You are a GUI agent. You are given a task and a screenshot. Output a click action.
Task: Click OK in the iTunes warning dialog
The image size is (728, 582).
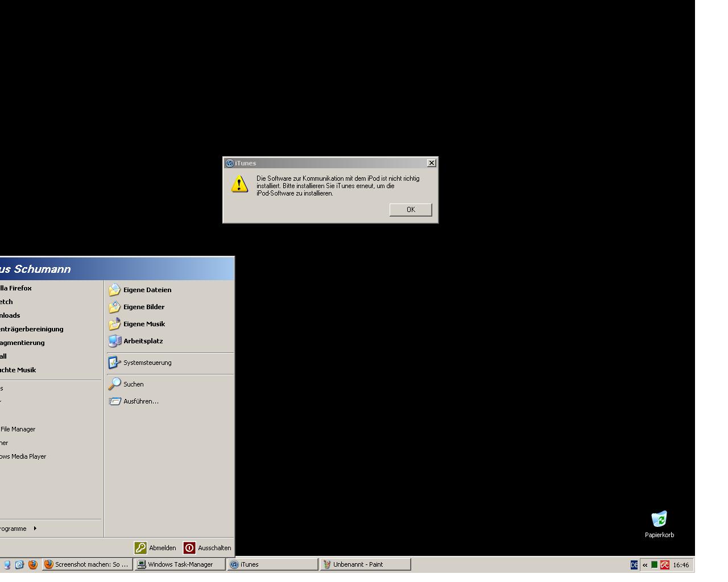click(411, 210)
